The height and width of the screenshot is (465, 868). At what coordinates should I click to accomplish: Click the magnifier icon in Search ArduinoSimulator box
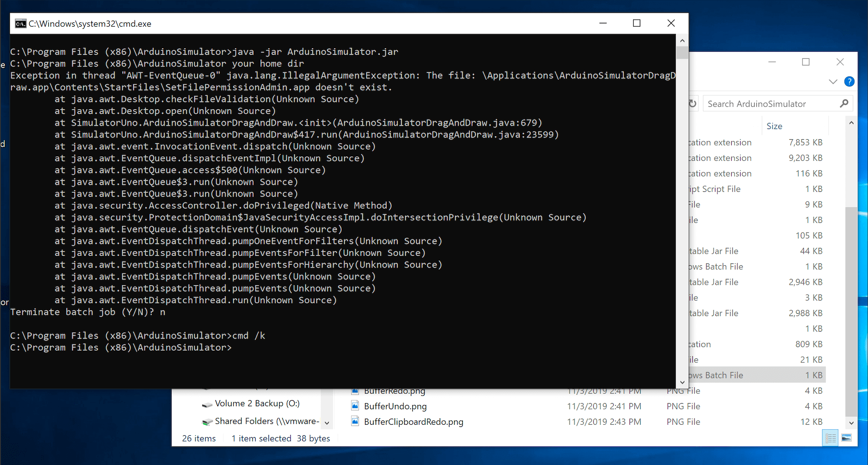tap(844, 104)
